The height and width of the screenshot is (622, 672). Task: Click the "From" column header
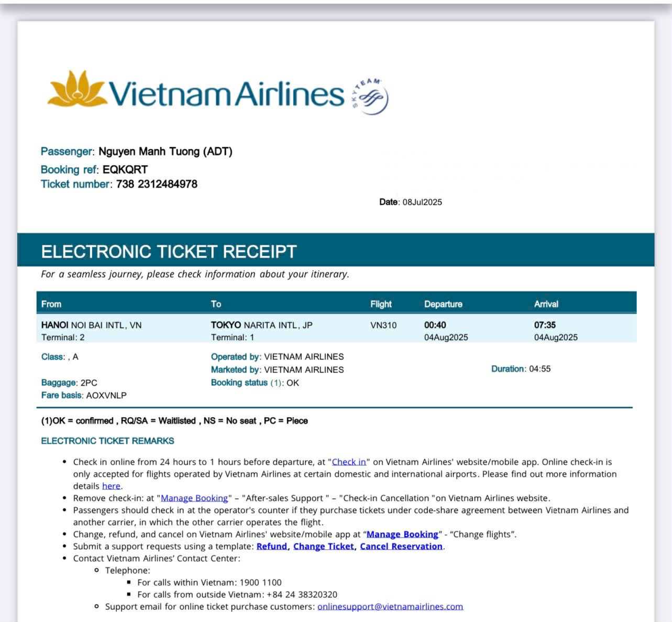(x=51, y=304)
